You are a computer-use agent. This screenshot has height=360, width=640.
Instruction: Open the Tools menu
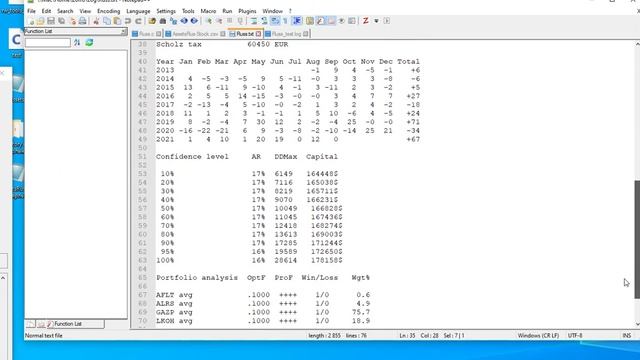188,11
